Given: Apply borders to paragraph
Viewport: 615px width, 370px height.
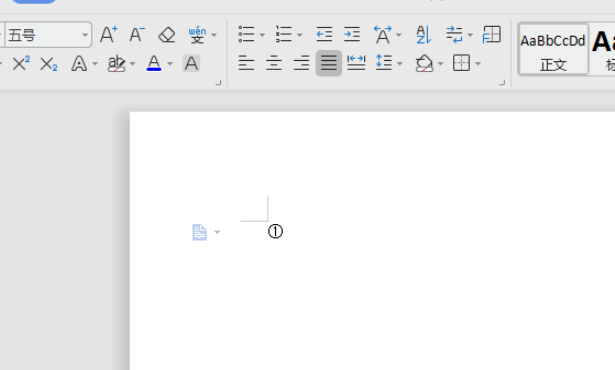Looking at the screenshot, I should click(x=461, y=63).
